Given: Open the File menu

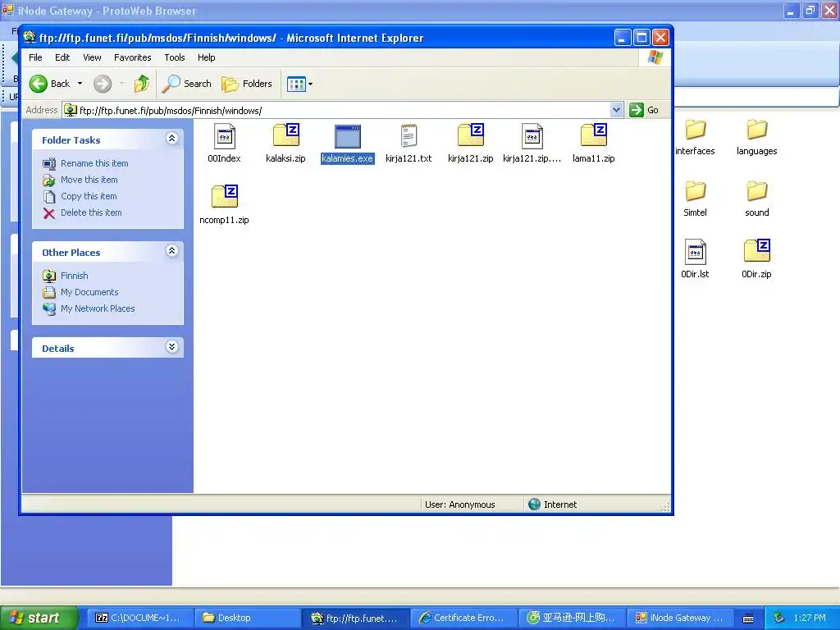Looking at the screenshot, I should [35, 57].
